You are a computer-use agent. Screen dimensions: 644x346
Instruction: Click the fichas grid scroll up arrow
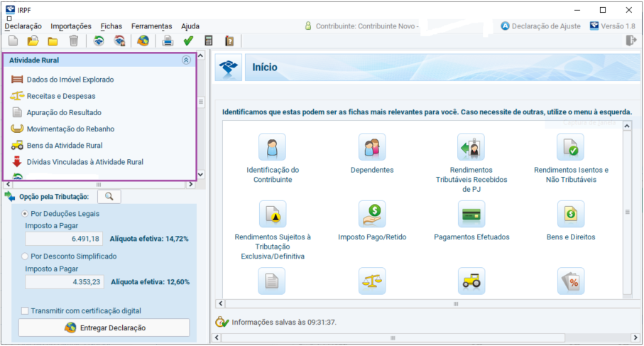click(627, 126)
